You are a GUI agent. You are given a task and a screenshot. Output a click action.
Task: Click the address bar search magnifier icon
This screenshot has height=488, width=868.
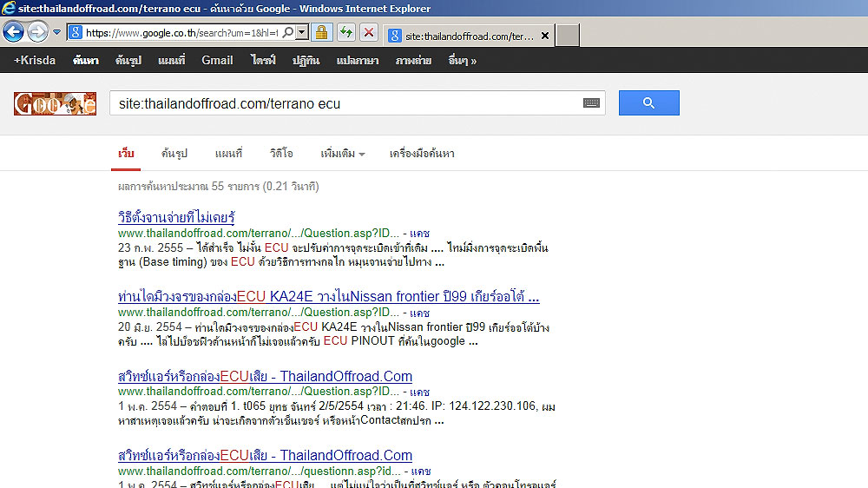tap(289, 33)
